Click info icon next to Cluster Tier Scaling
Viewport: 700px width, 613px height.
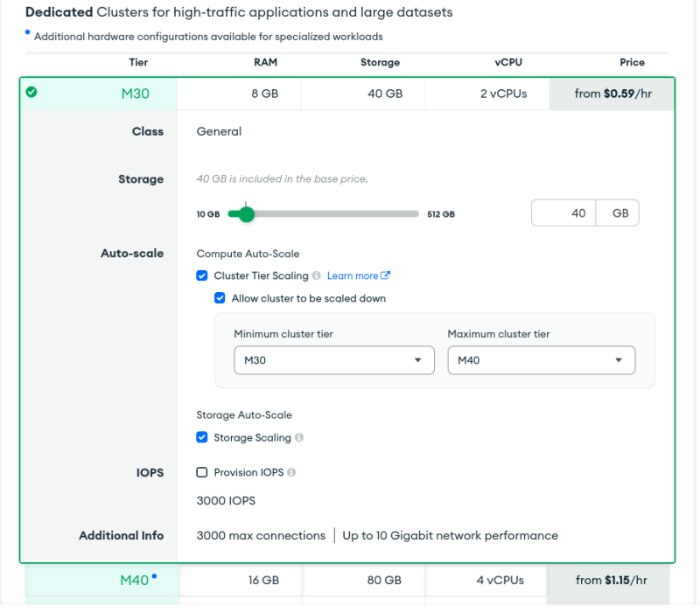[317, 276]
